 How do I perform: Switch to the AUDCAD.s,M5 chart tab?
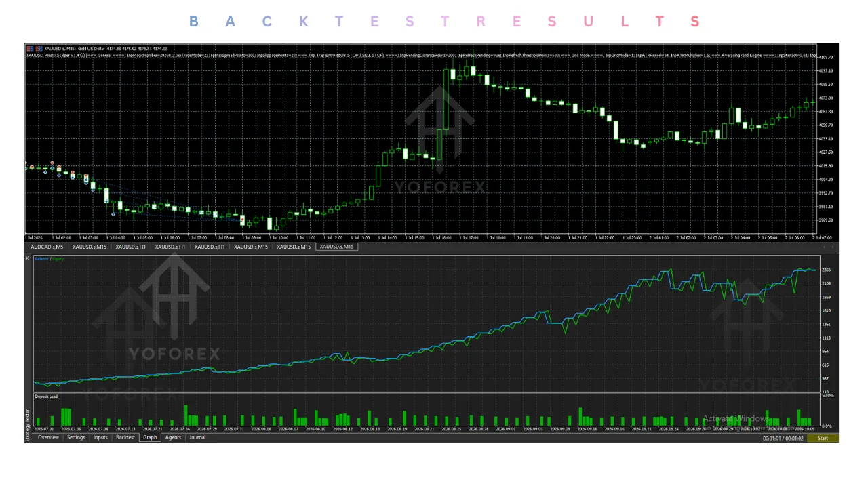point(47,247)
